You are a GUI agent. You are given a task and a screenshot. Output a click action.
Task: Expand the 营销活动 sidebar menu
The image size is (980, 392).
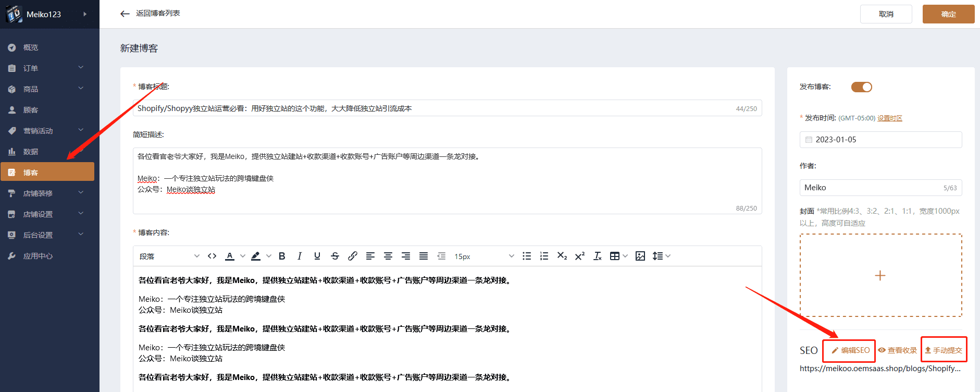(x=81, y=130)
